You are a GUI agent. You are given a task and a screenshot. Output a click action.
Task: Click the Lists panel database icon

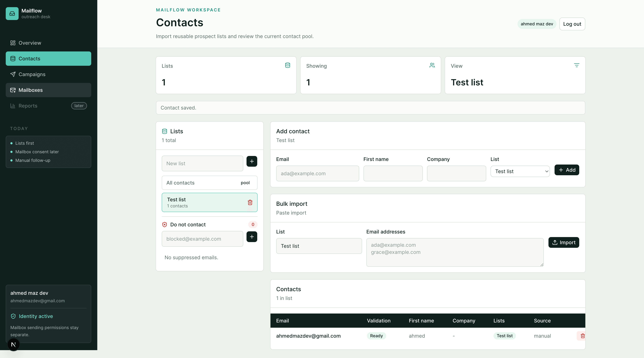[x=165, y=131]
